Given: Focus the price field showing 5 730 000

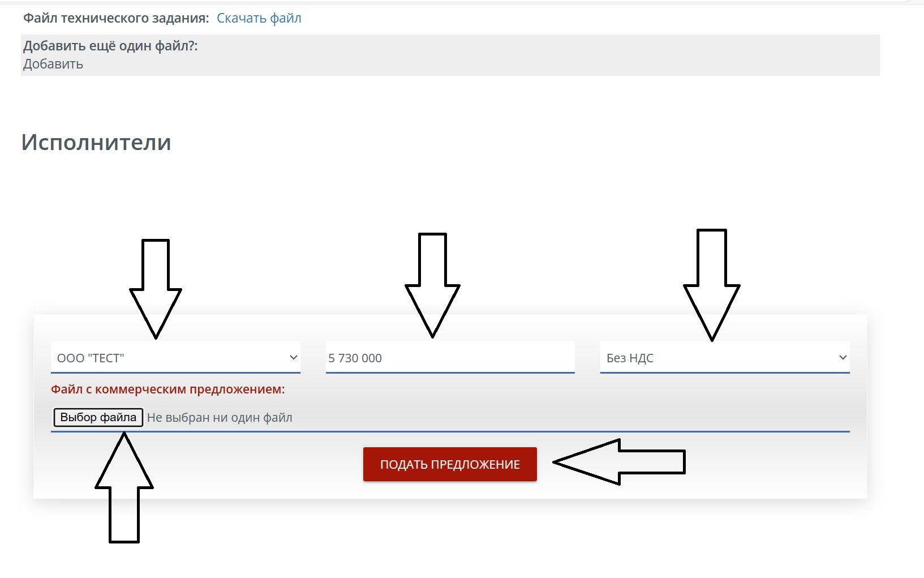Looking at the screenshot, I should click(450, 358).
